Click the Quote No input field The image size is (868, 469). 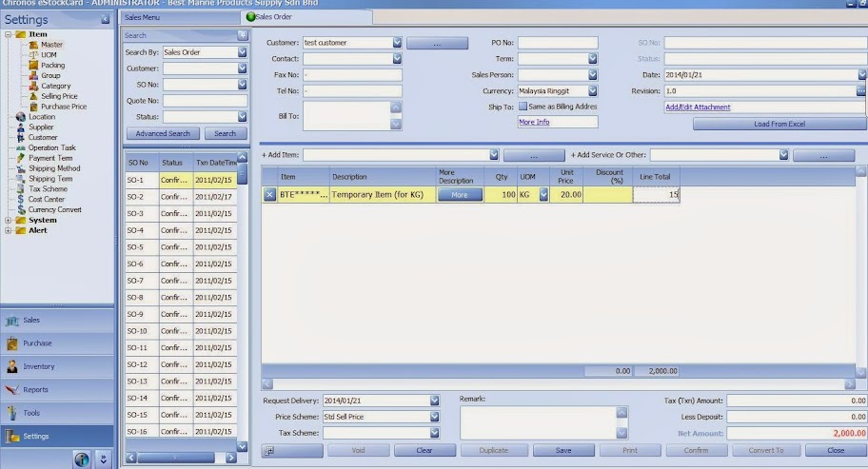pyautogui.click(x=205, y=101)
